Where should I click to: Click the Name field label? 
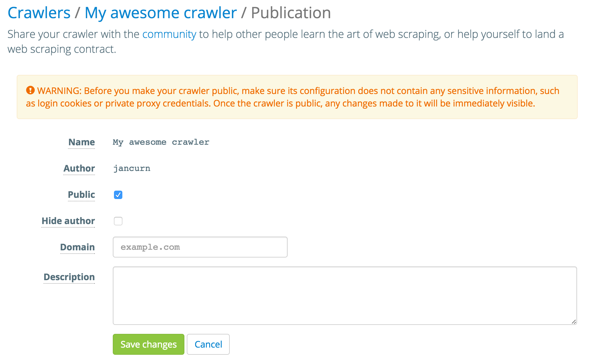pos(81,142)
